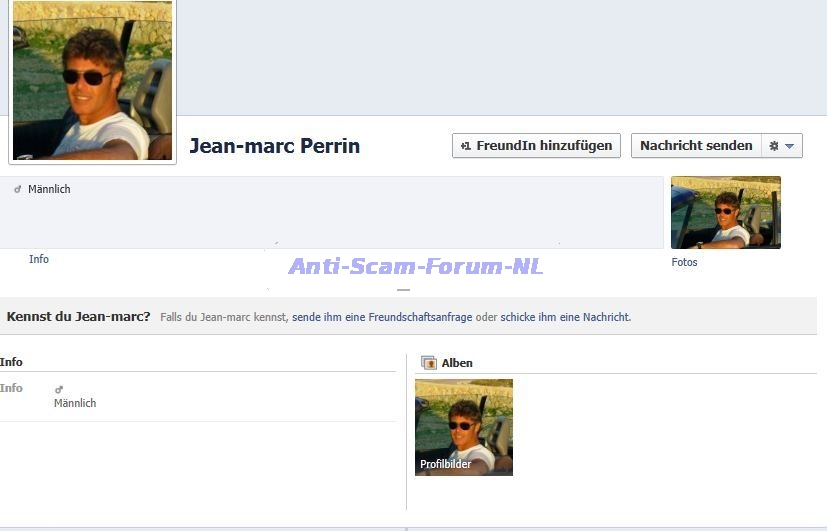Click the add-friend plus icon in FreundIn button

465,146
